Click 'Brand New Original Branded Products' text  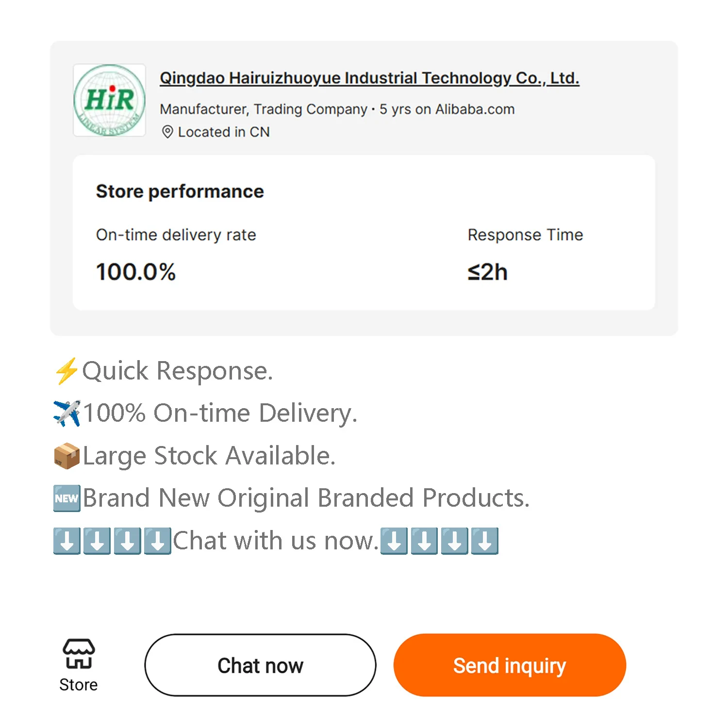click(306, 498)
